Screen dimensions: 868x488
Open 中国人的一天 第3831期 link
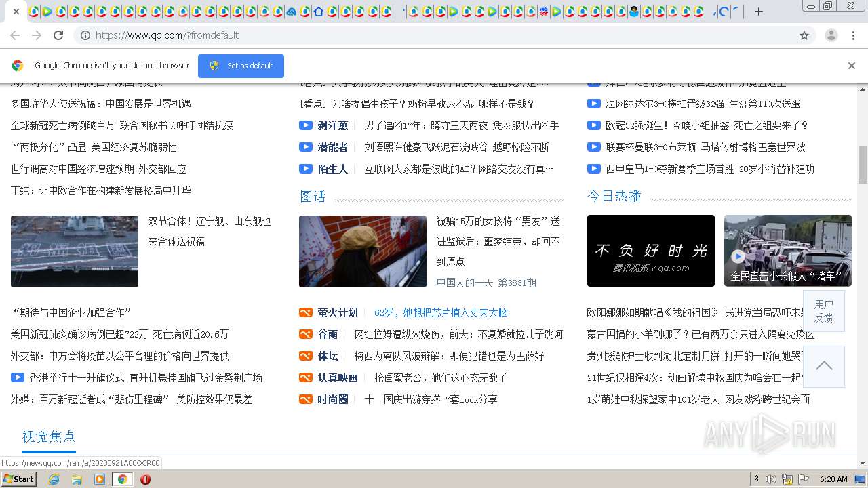486,283
